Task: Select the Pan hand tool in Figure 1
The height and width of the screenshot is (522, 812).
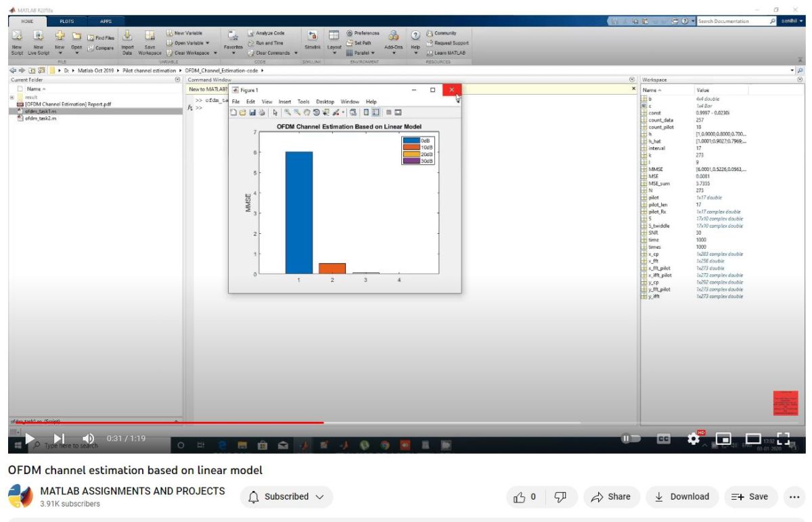Action: (x=307, y=112)
